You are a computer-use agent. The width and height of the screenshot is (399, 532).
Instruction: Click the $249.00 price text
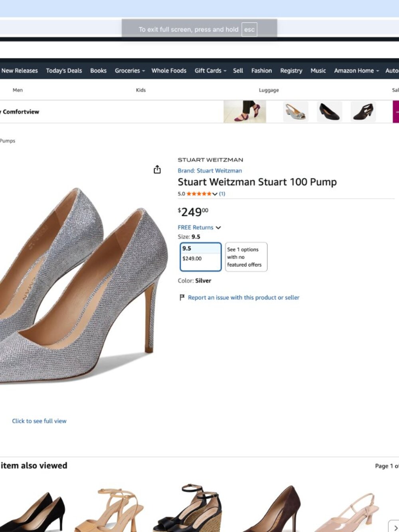click(x=193, y=212)
